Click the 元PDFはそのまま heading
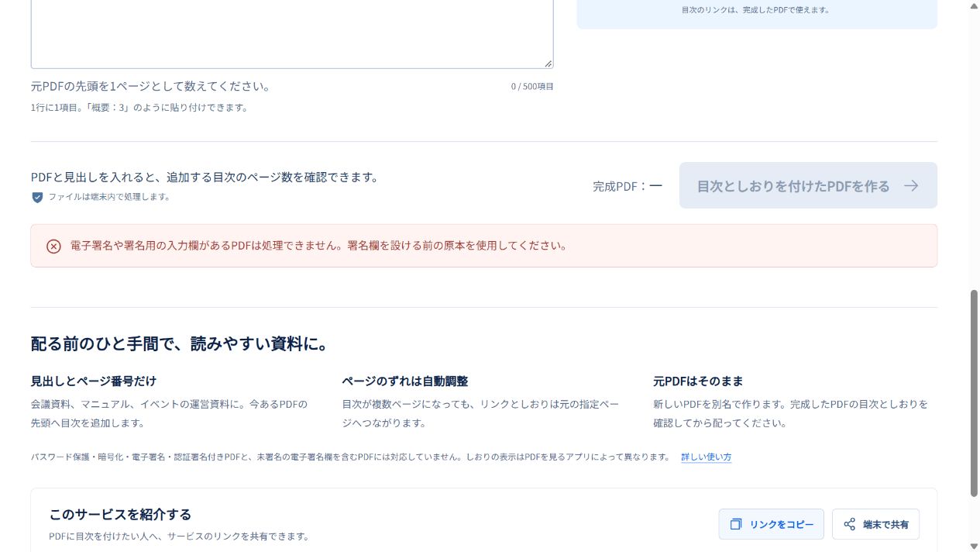Screen dimensions: 980x552 [698, 381]
